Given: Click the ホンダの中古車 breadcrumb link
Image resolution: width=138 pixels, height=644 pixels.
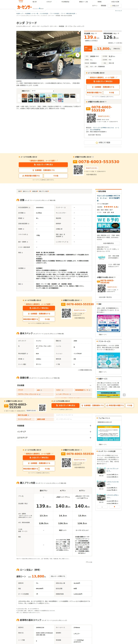Looking at the screenshot, I should point(44,14).
